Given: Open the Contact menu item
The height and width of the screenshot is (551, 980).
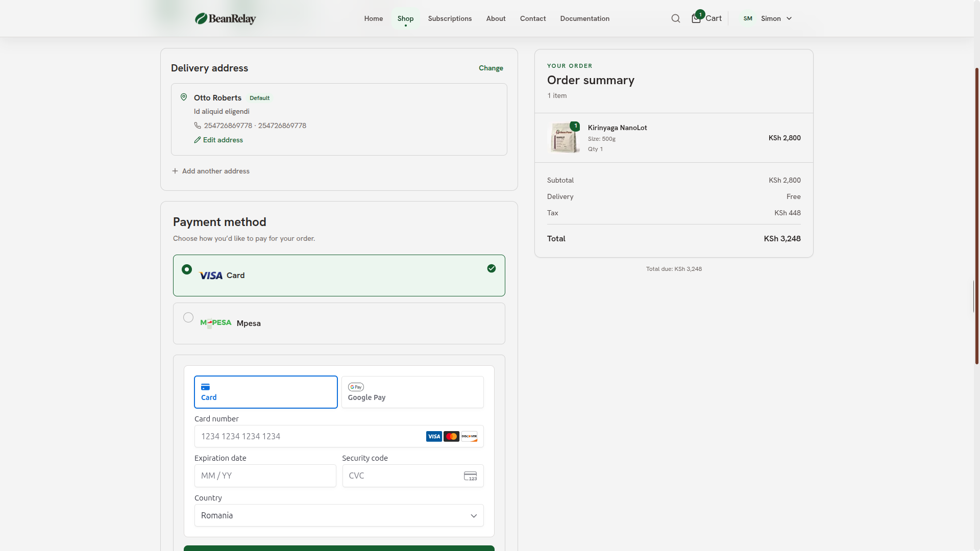Looking at the screenshot, I should pos(533,18).
